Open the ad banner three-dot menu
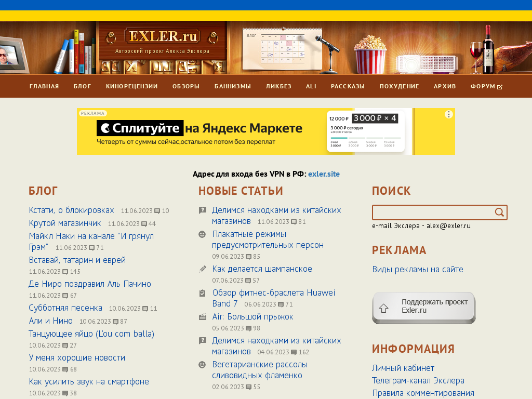Screen dimensions: 532x399 (448, 114)
